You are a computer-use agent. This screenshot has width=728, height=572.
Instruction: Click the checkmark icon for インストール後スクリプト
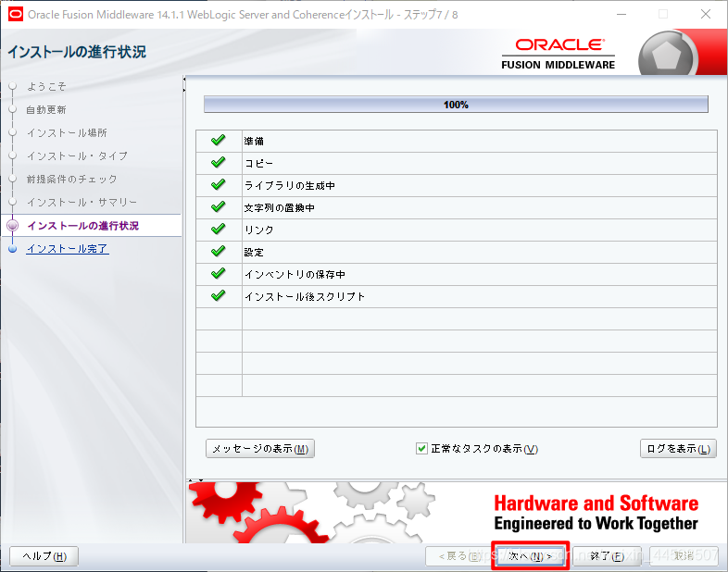click(x=219, y=296)
